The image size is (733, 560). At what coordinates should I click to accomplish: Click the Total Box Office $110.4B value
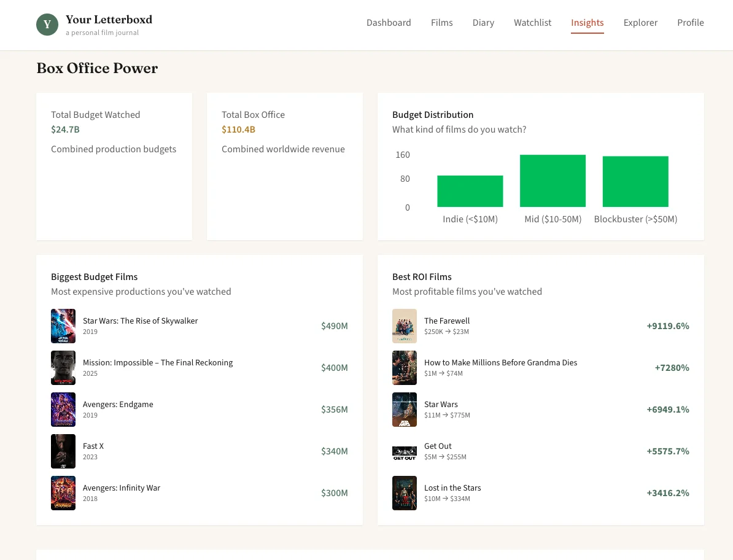tap(239, 130)
